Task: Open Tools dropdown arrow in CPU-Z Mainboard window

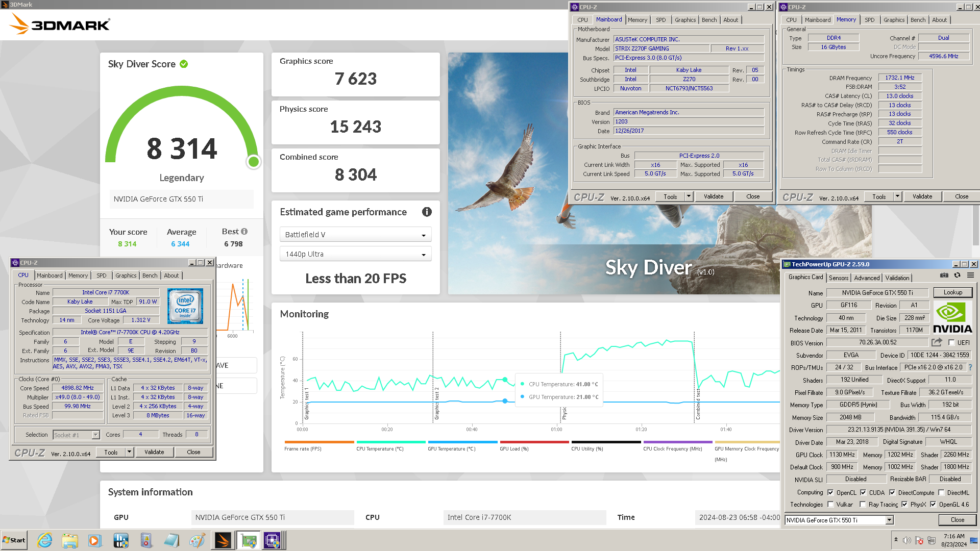Action: [x=689, y=196]
